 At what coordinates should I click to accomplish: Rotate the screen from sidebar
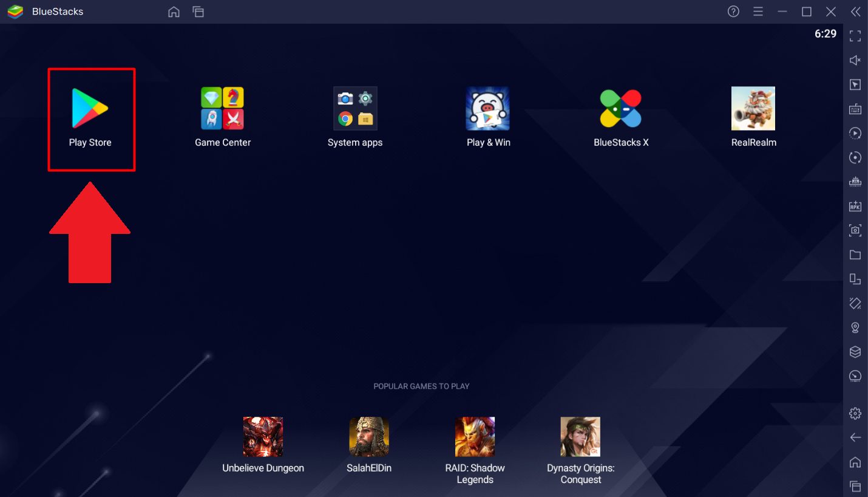click(x=855, y=303)
